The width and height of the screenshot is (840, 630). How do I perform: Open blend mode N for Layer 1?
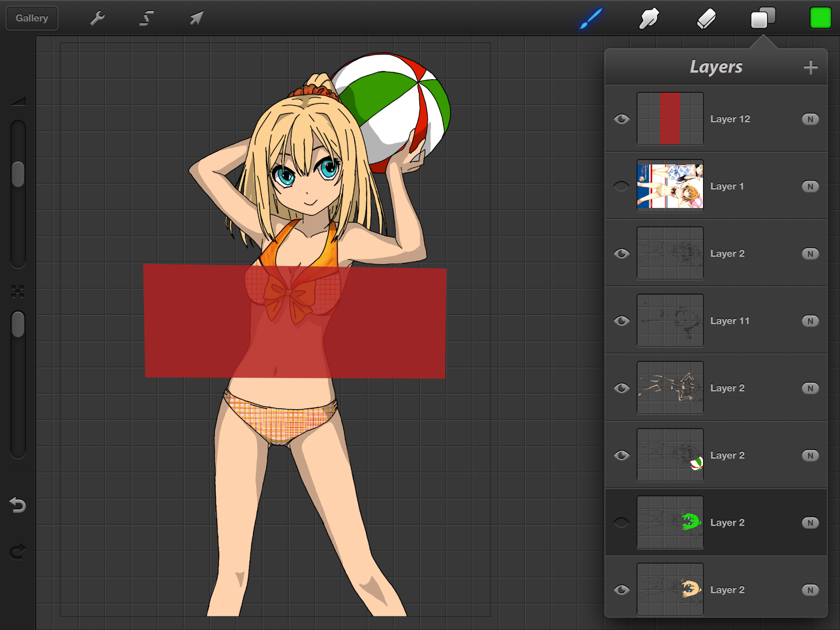coord(810,186)
